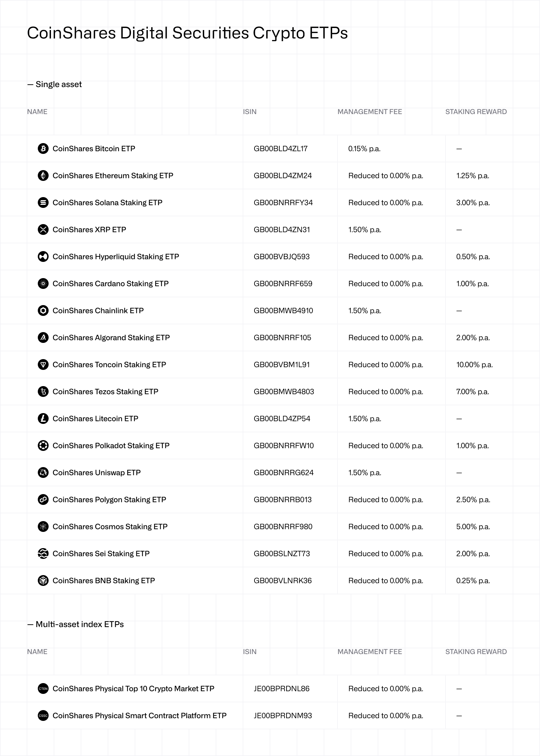Click the Uniswap ETP 1.50% p.a. fee
The width and height of the screenshot is (540, 756).
tap(364, 473)
